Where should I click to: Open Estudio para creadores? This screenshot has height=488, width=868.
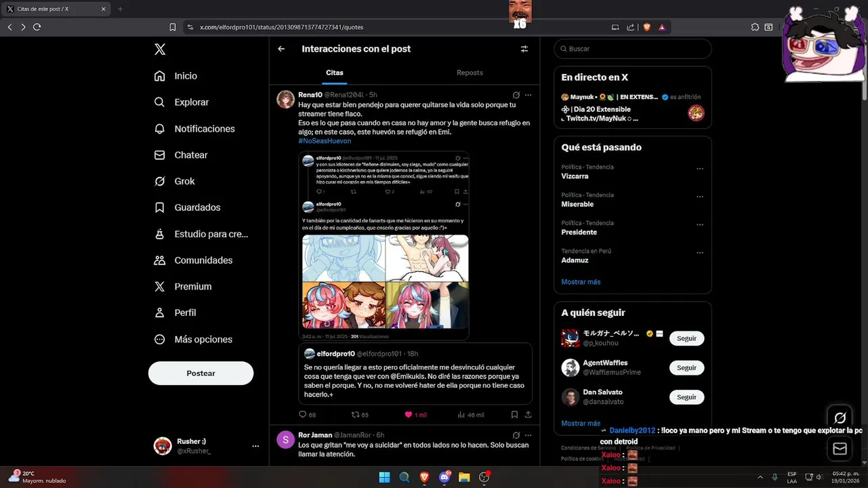pos(201,234)
